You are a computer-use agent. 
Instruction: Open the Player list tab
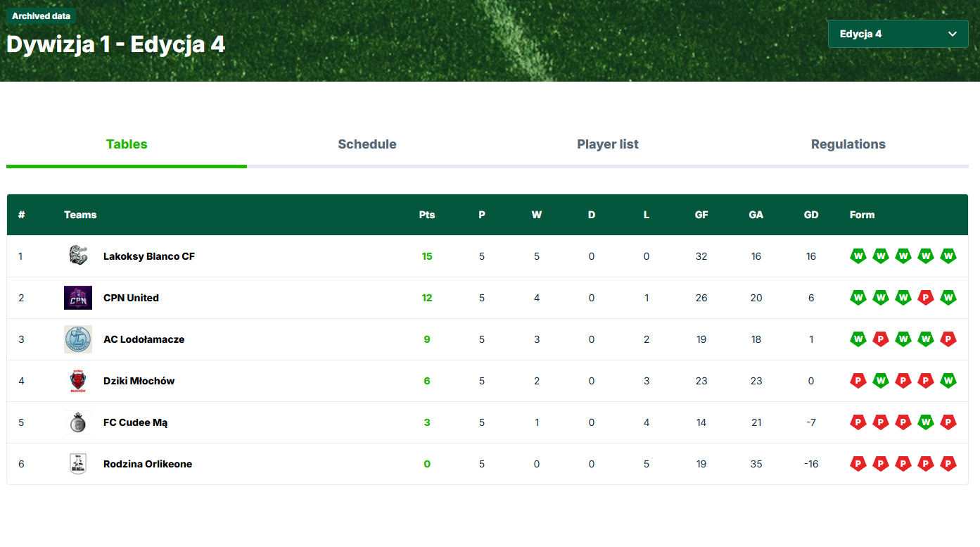click(607, 144)
